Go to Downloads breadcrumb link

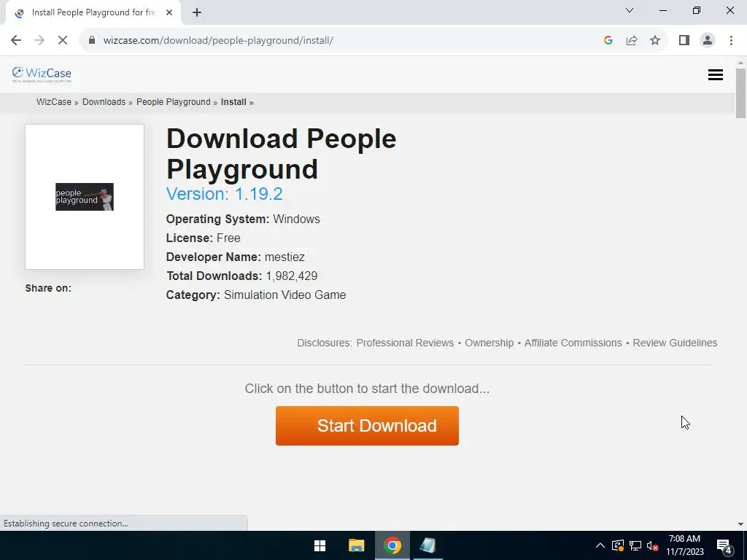point(104,102)
